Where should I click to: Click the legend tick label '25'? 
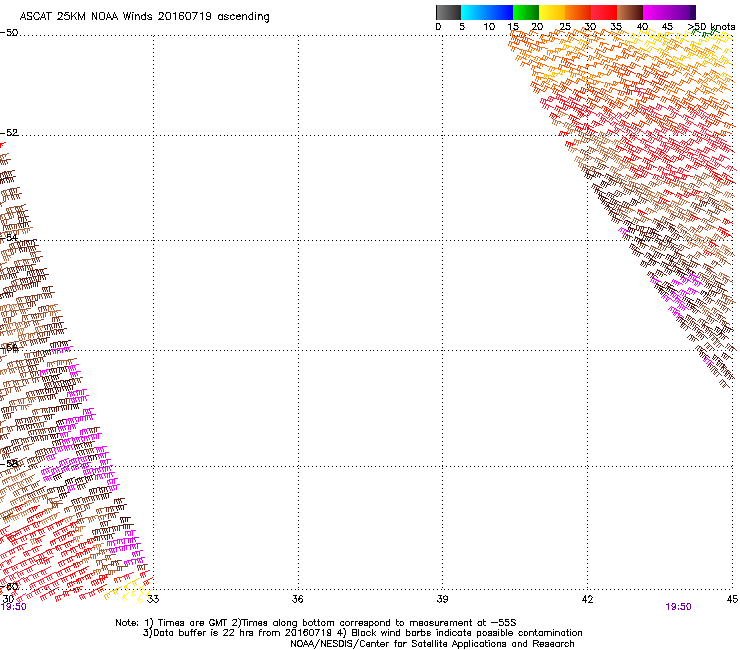[564, 26]
